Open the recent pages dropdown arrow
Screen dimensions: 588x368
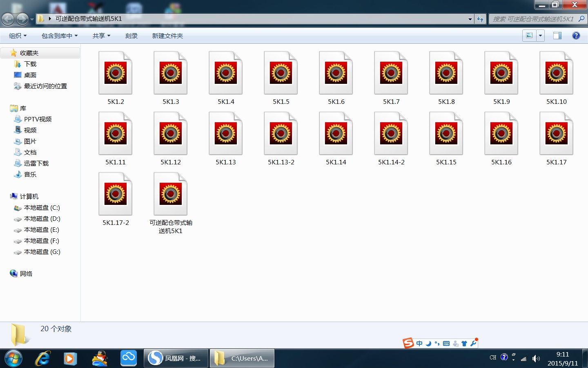[x=32, y=19]
